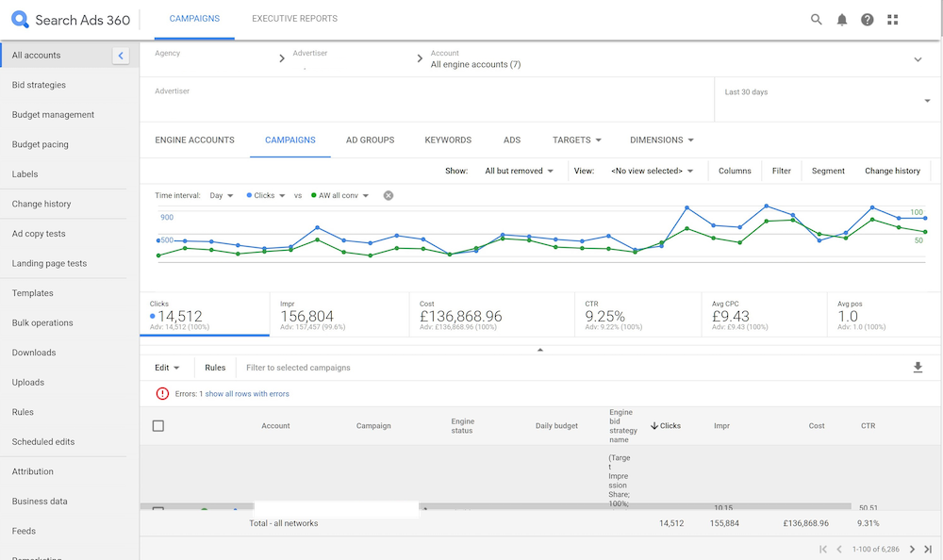Open Scheduled edits in the sidebar
Image resolution: width=943 pixels, height=560 pixels.
tap(43, 442)
